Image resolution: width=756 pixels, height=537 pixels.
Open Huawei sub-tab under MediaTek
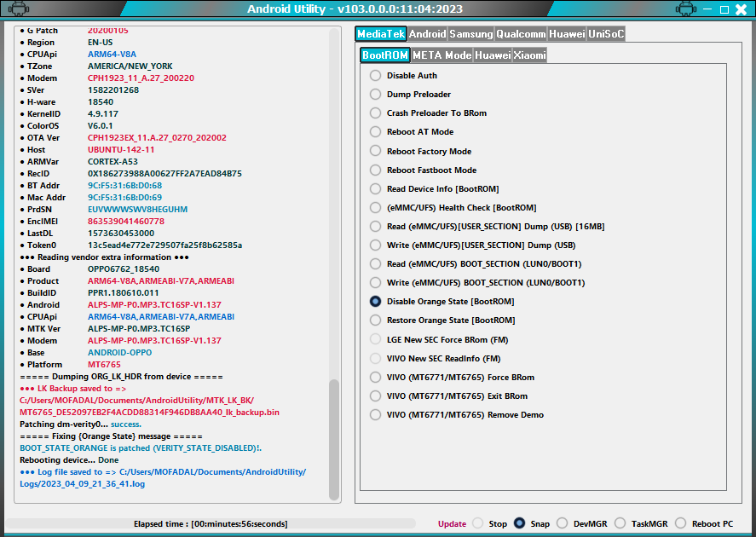click(x=493, y=55)
